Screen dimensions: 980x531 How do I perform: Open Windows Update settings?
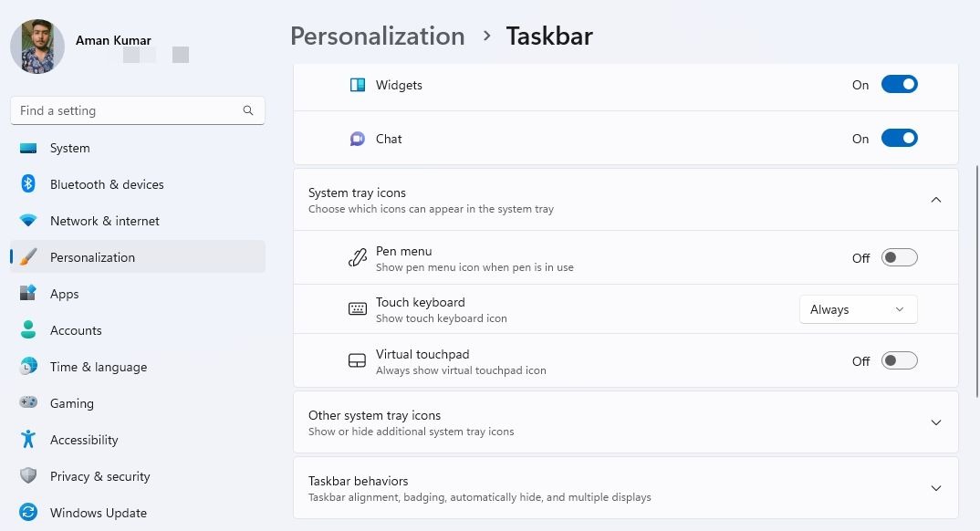pyautogui.click(x=138, y=512)
